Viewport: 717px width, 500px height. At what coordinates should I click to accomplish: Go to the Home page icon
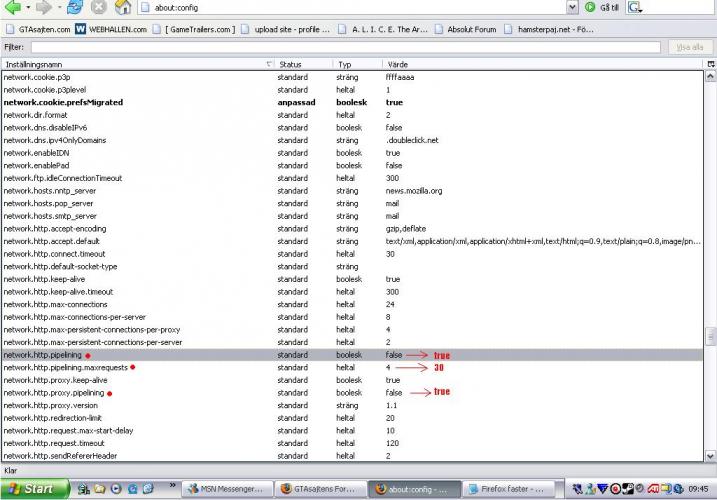click(122, 8)
